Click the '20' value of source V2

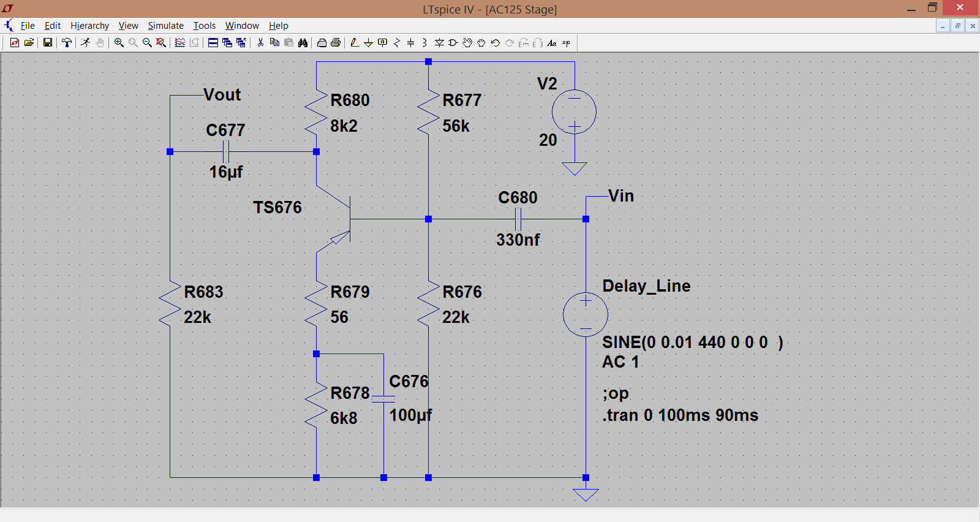(548, 140)
